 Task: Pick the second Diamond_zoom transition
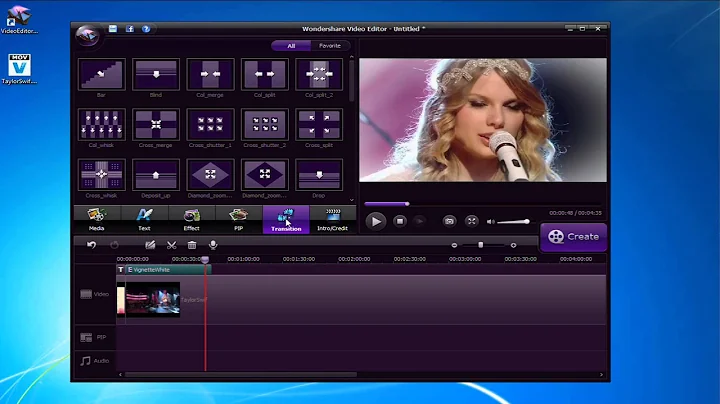click(264, 174)
